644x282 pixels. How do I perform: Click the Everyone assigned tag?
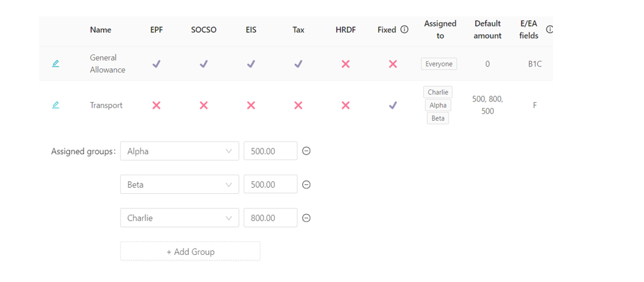[x=439, y=64]
